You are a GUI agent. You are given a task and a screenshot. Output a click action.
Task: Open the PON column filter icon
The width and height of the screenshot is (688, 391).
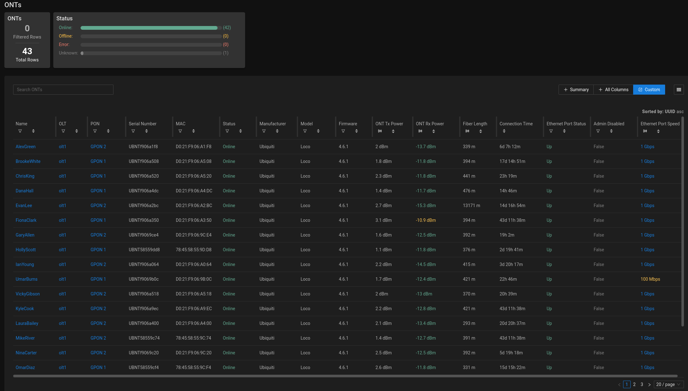point(95,131)
